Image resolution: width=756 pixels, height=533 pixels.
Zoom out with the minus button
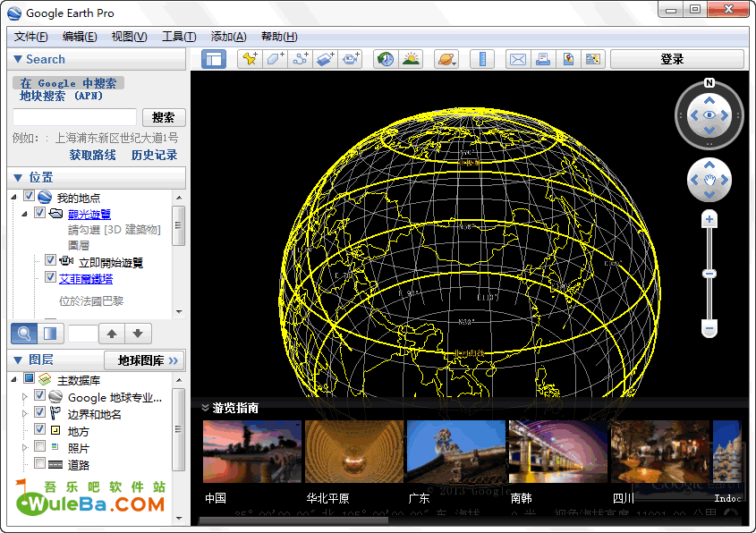[709, 328]
